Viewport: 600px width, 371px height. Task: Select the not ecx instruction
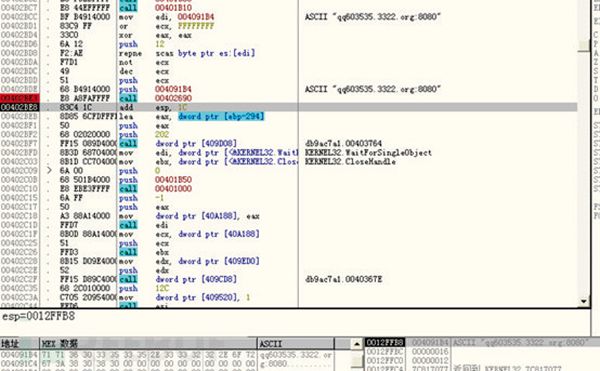(144, 62)
